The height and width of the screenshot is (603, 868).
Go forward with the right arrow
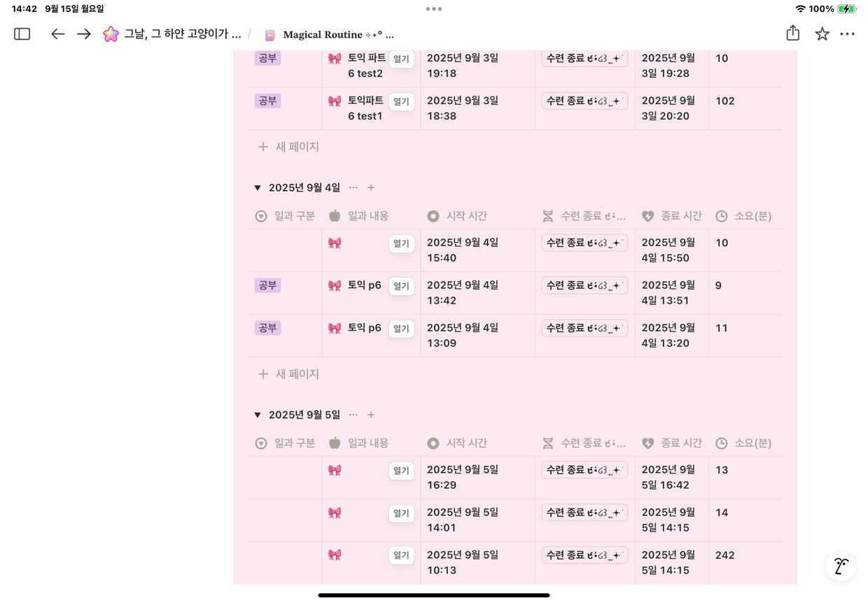(x=84, y=34)
